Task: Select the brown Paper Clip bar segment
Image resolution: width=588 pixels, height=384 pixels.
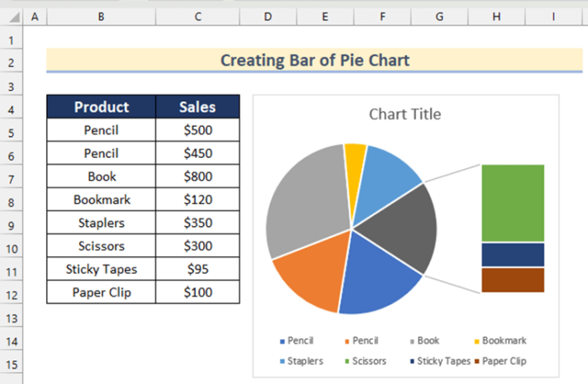Action: [512, 280]
